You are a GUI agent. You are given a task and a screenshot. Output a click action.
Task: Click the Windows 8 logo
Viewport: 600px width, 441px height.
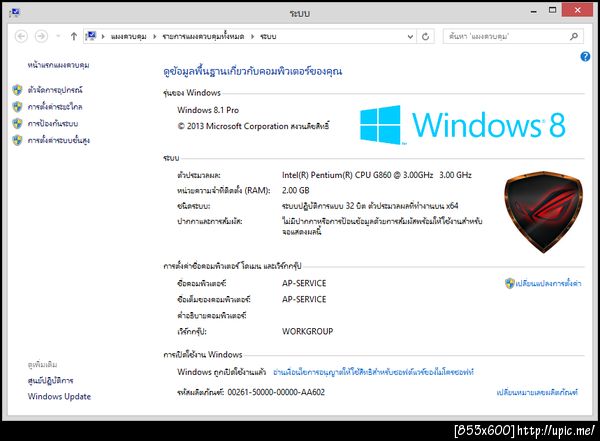[x=462, y=125]
